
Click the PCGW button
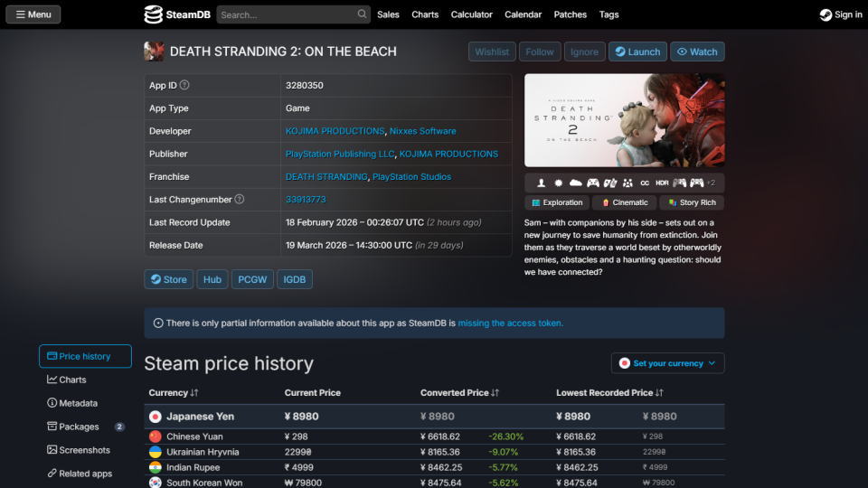pyautogui.click(x=252, y=279)
